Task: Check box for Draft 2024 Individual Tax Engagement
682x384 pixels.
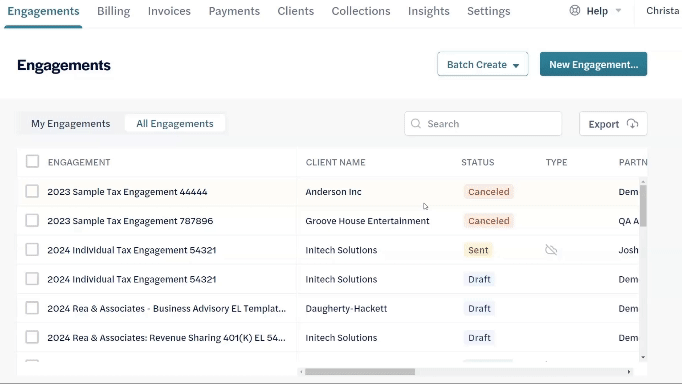Action: [x=32, y=279]
